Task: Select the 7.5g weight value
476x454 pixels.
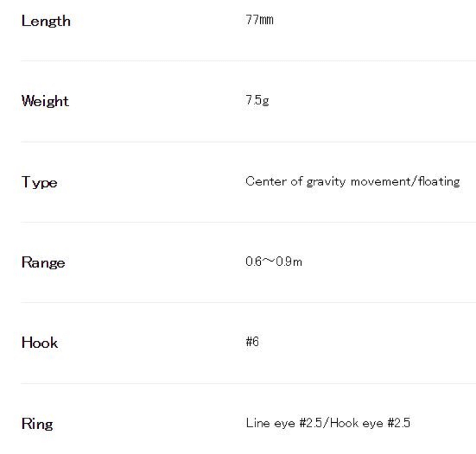Action: 257,100
